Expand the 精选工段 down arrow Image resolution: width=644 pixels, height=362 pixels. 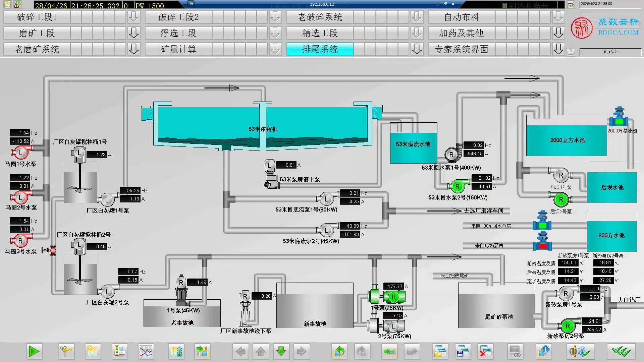click(x=417, y=33)
